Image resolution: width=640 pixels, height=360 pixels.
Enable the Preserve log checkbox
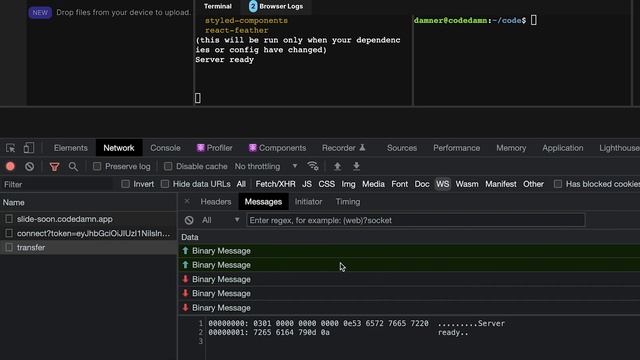[x=97, y=167]
